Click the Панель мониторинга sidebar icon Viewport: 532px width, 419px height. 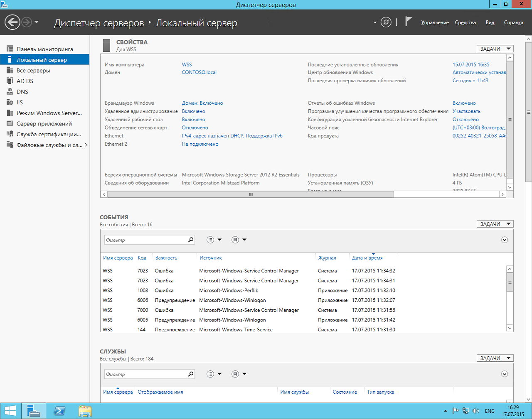(10, 49)
